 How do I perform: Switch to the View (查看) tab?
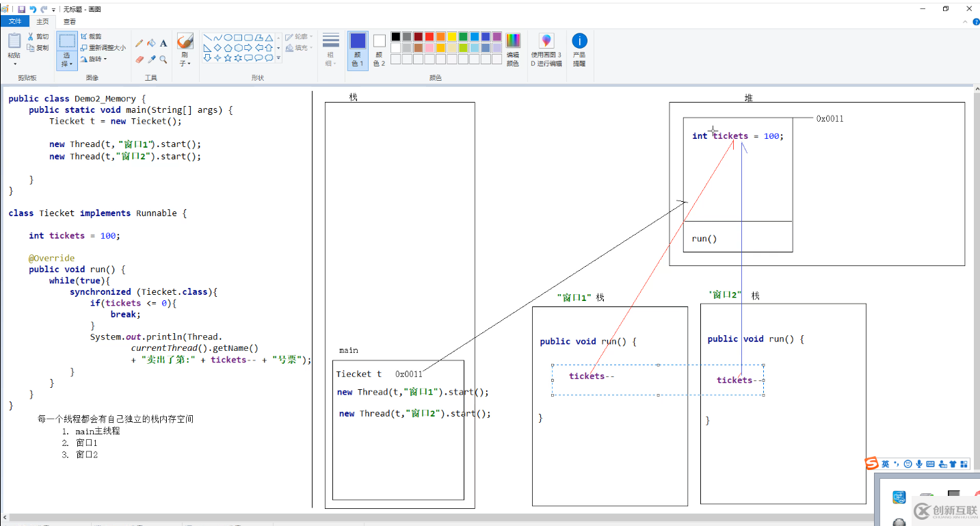coord(70,22)
